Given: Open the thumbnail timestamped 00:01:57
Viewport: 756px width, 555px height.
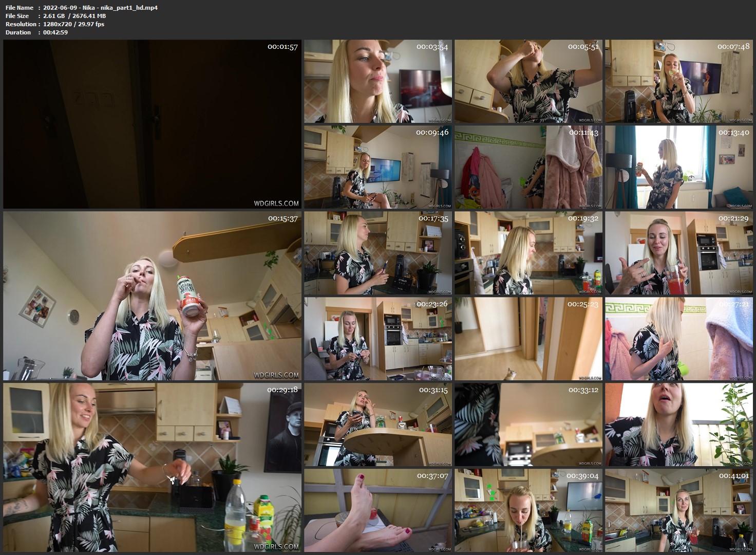Looking at the screenshot, I should (x=152, y=124).
